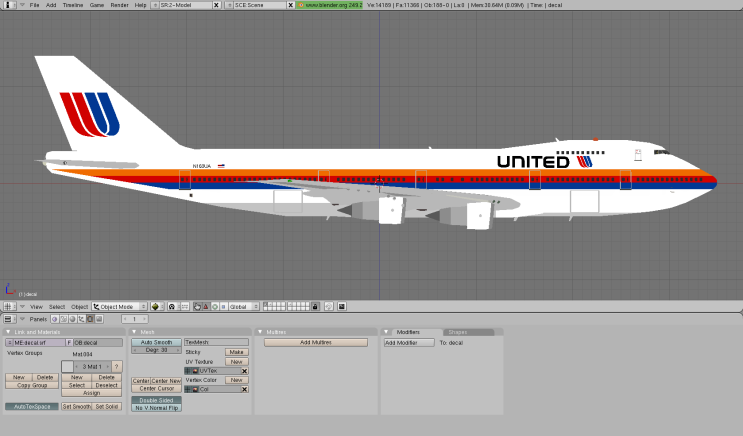The image size is (743, 436).
Task: Click the material color swatch
Action: click(x=67, y=366)
